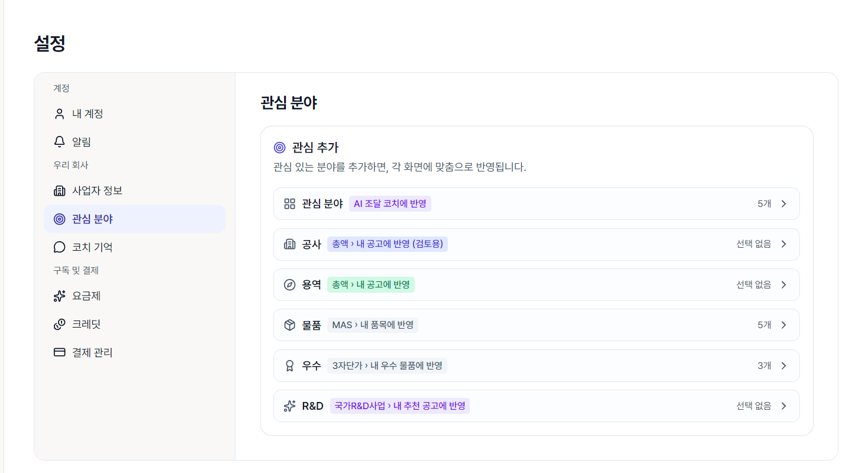Click the 5개 count in 관심 분야 row

(764, 203)
